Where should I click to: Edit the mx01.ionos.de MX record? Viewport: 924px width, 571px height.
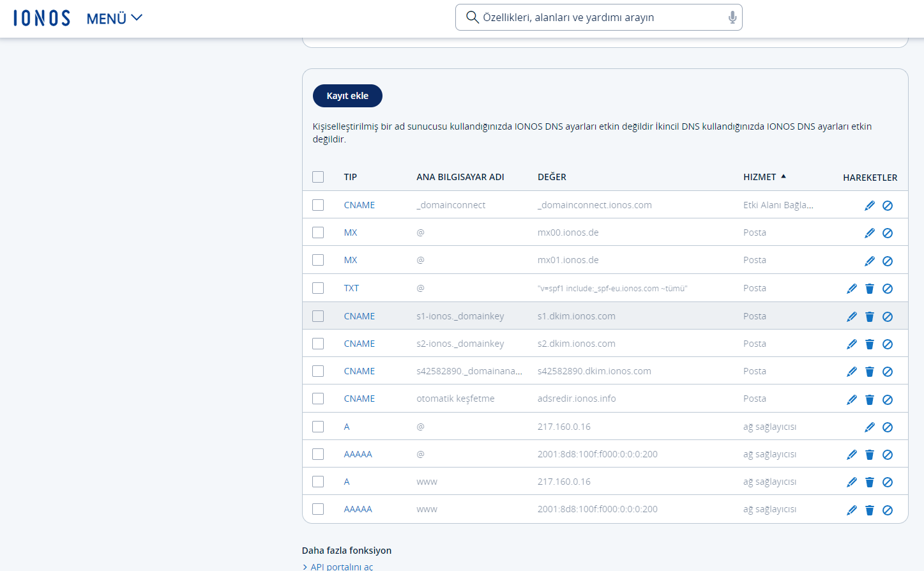869,261
